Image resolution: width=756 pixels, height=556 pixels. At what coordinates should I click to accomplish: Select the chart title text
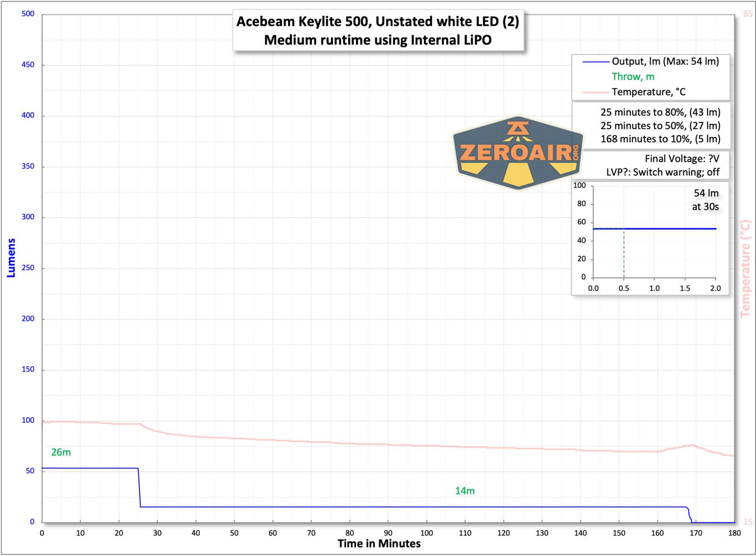378,31
